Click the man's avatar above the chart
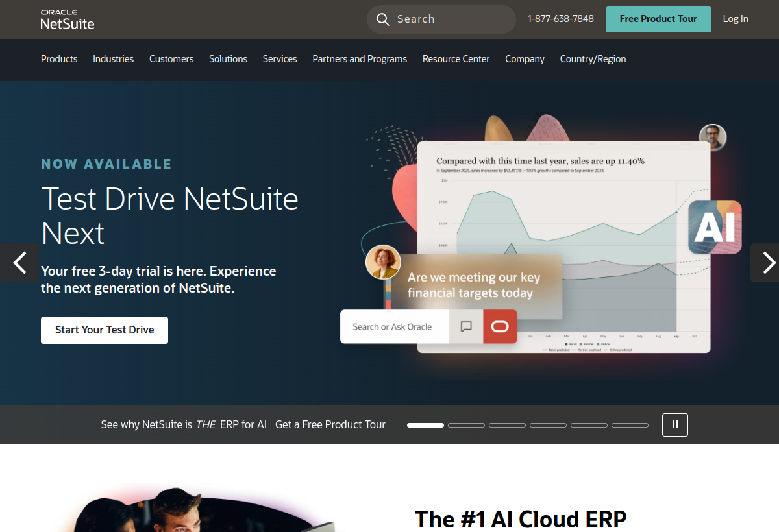The height and width of the screenshot is (532, 779). 713,138
